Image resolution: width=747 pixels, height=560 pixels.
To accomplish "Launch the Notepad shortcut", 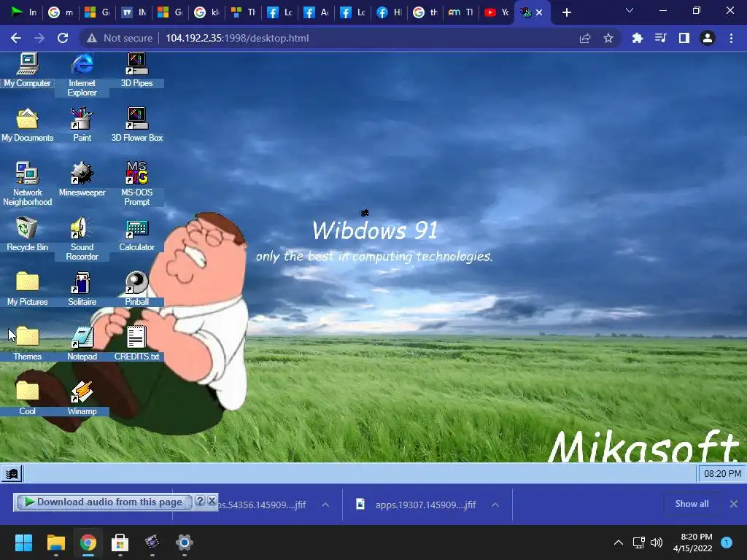I will point(82,343).
